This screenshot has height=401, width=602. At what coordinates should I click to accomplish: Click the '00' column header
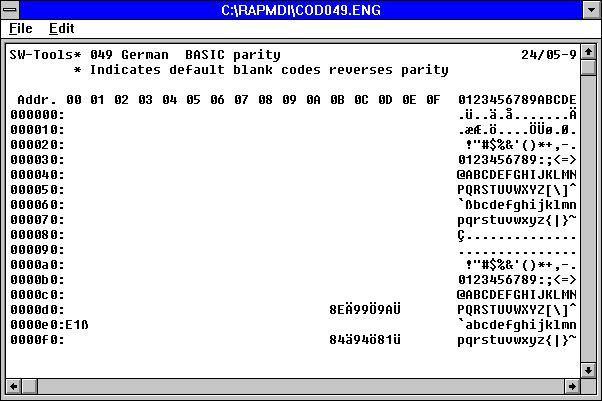click(x=74, y=100)
